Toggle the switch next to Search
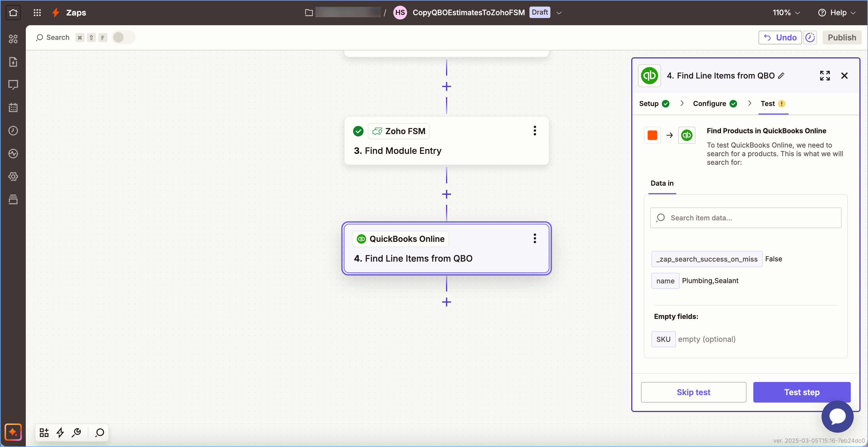868x447 pixels. click(123, 37)
